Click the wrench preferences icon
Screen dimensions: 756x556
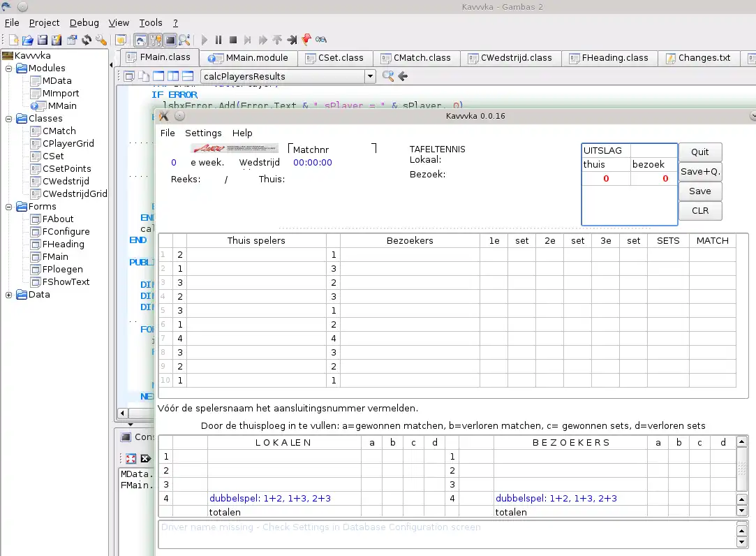[101, 41]
